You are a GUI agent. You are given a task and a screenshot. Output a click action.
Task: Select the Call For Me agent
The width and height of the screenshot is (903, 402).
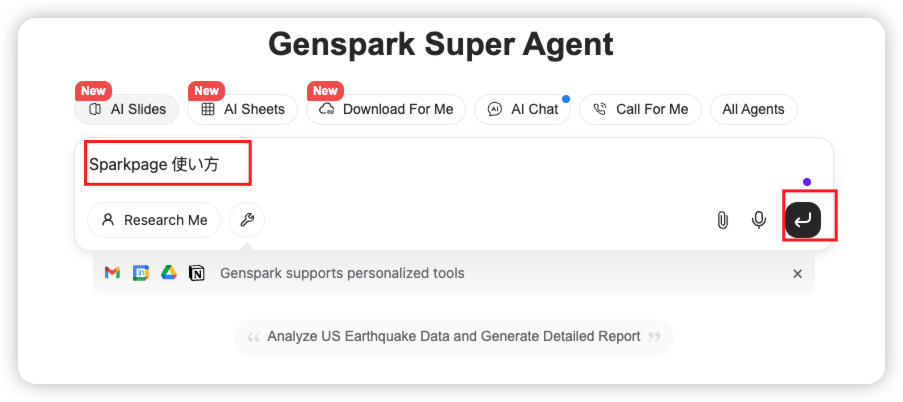click(640, 109)
